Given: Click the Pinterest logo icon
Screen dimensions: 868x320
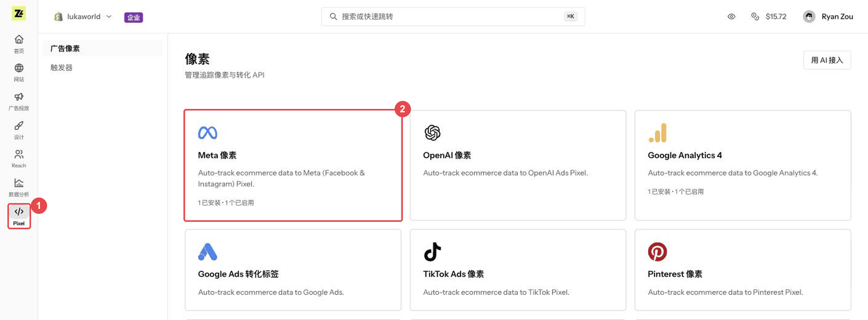Looking at the screenshot, I should [657, 252].
